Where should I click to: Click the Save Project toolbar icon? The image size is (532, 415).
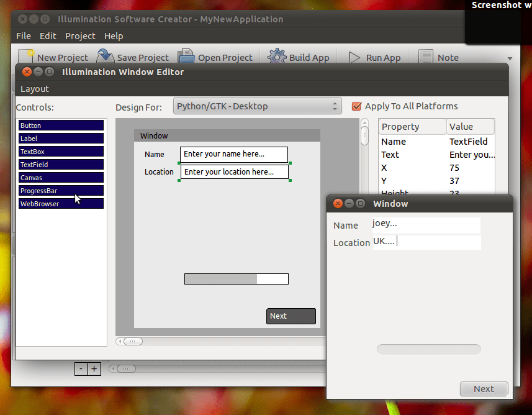(105, 56)
